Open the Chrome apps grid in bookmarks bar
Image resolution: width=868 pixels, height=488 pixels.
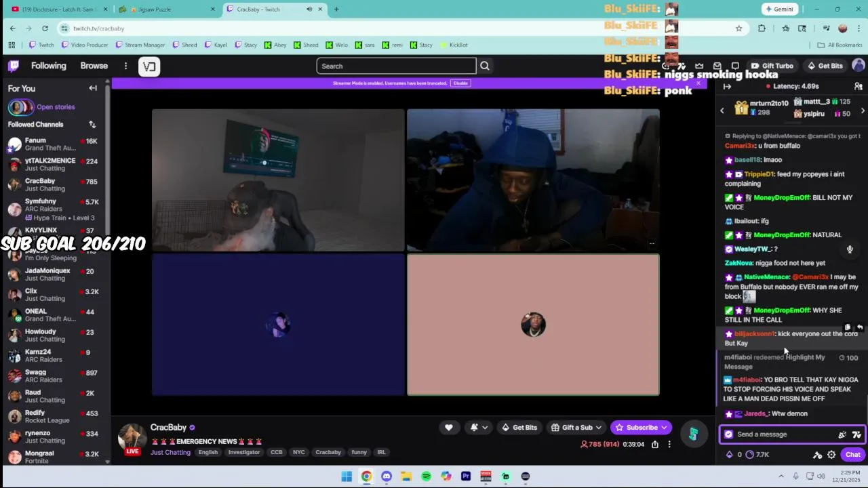click(12, 45)
